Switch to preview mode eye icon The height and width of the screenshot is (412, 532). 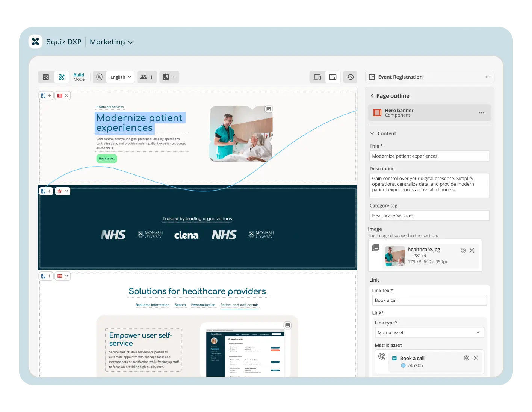pos(46,77)
